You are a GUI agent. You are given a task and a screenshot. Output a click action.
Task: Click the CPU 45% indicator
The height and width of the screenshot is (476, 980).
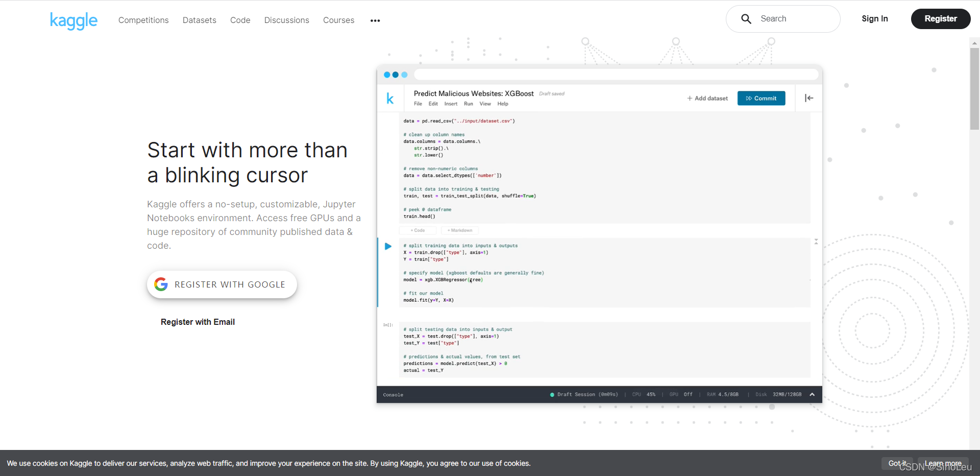point(644,394)
